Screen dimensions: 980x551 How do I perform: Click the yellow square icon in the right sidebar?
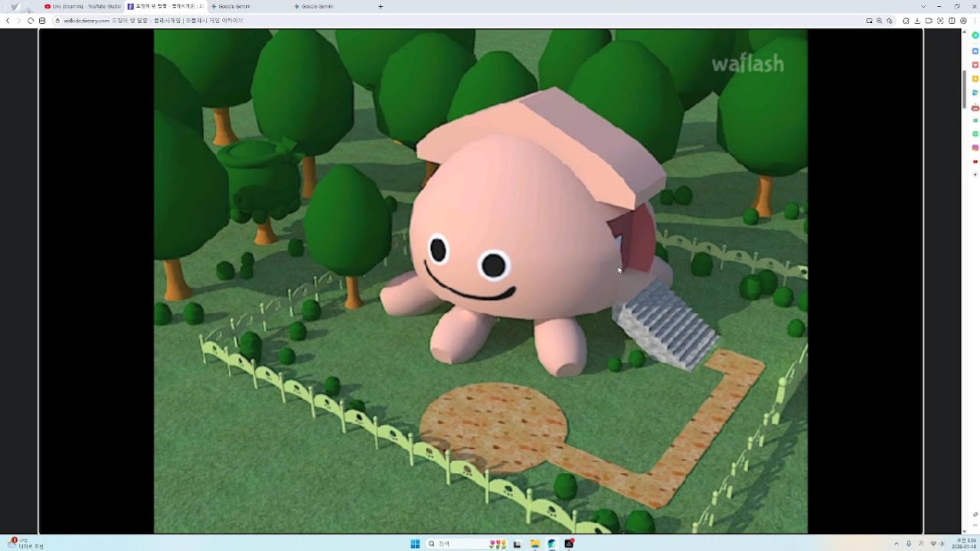coord(975,79)
